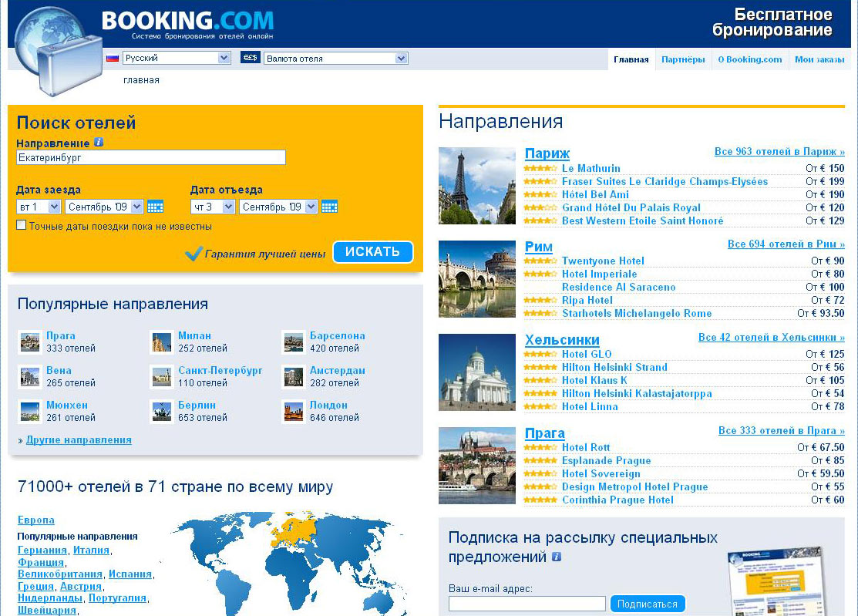Click the Амстердам small thumbnail
This screenshot has width=858, height=616.
pyautogui.click(x=294, y=377)
